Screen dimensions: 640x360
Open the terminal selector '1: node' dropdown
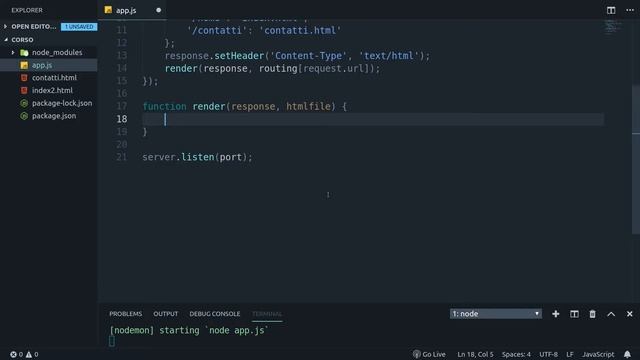pyautogui.click(x=496, y=314)
